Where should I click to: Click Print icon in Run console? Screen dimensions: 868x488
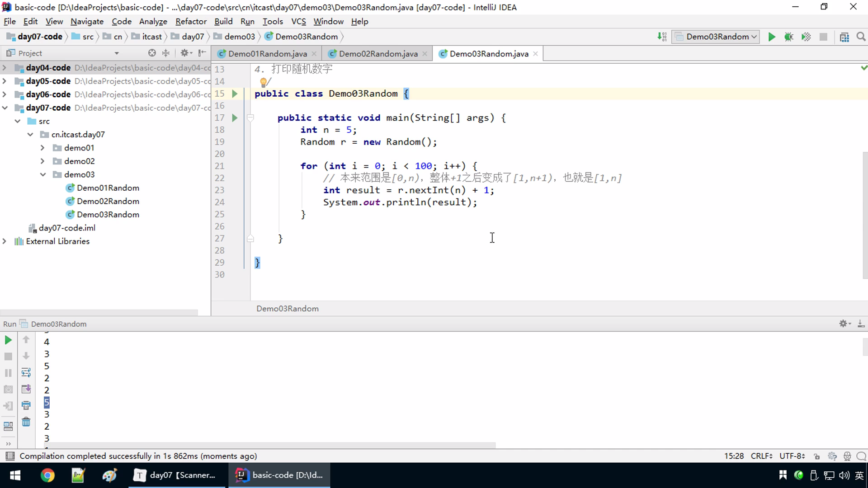(x=26, y=405)
